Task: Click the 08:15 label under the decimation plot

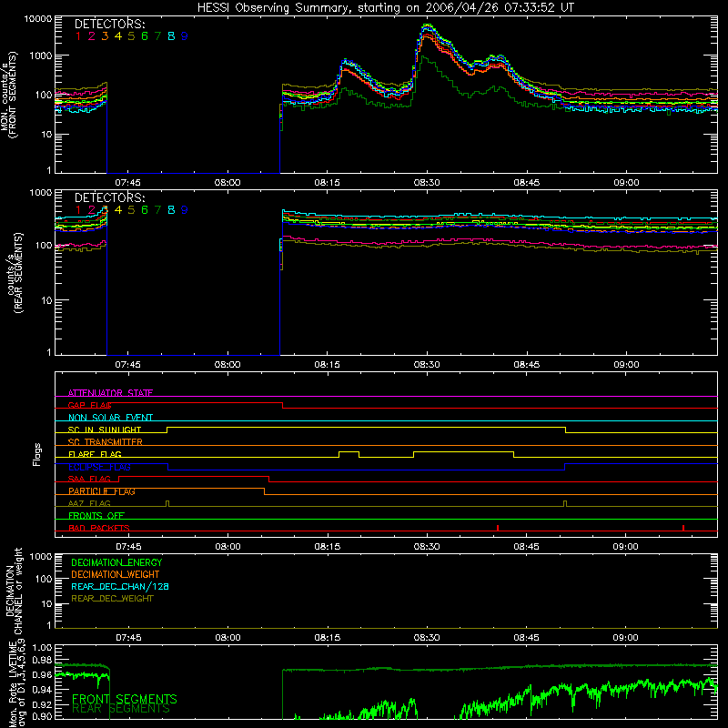Action: [x=328, y=638]
